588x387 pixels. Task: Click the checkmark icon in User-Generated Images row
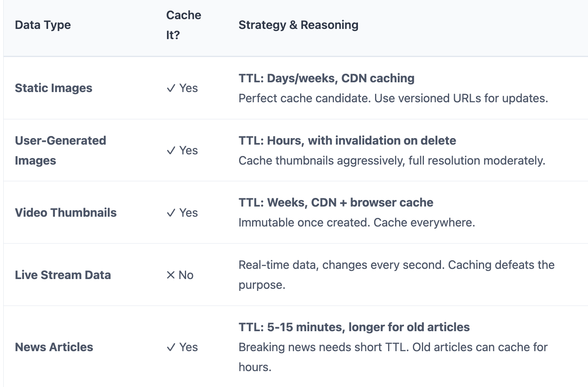(171, 151)
